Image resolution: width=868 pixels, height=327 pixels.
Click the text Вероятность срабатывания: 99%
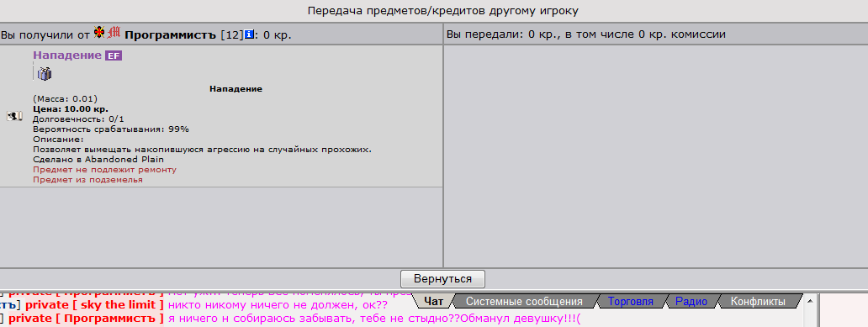point(111,129)
